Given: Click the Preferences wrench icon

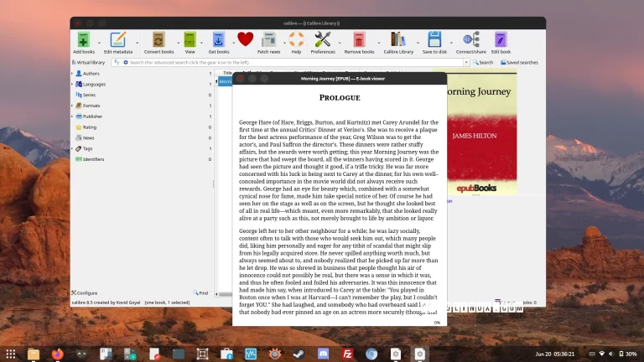Looking at the screenshot, I should [x=323, y=40].
